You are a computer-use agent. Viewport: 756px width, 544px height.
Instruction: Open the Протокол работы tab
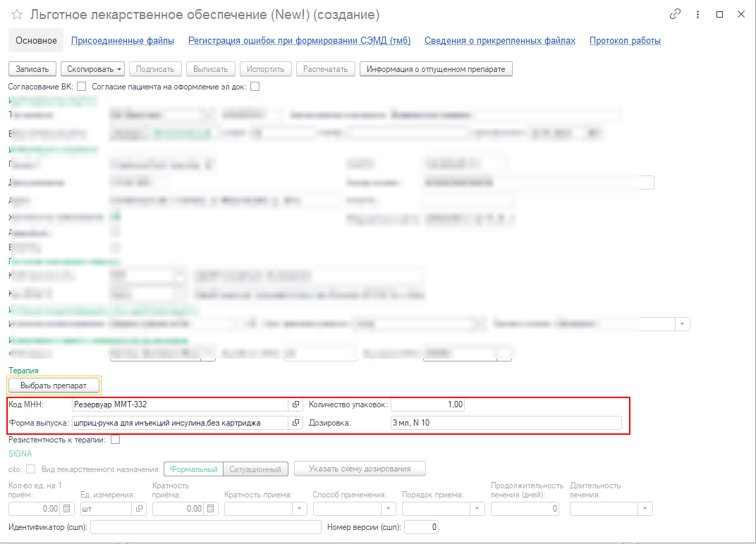(x=625, y=41)
